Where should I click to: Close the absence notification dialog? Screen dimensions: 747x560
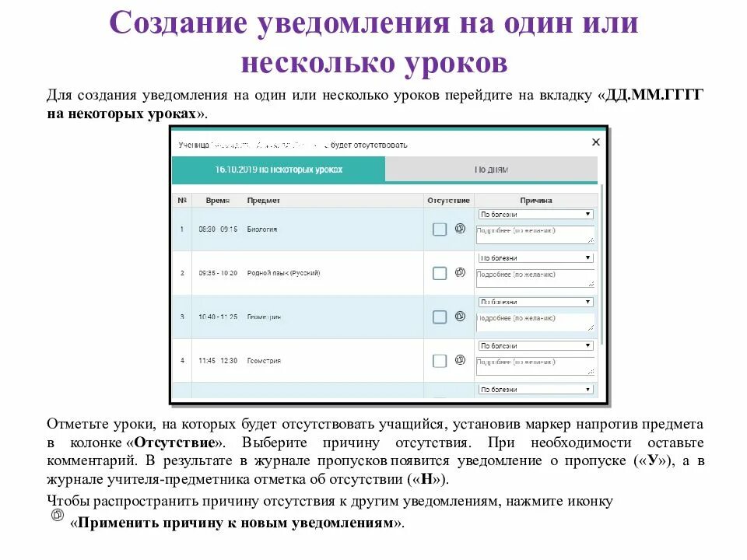click(x=595, y=142)
